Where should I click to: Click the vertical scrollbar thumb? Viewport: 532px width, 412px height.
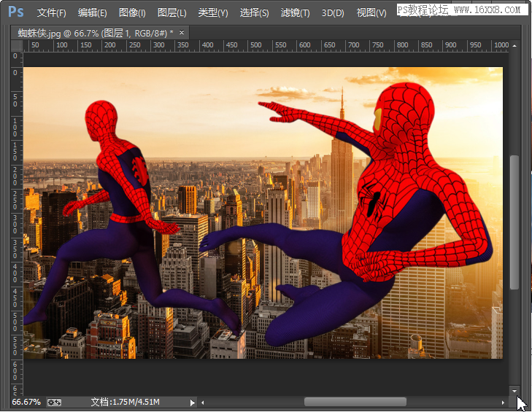(514, 222)
